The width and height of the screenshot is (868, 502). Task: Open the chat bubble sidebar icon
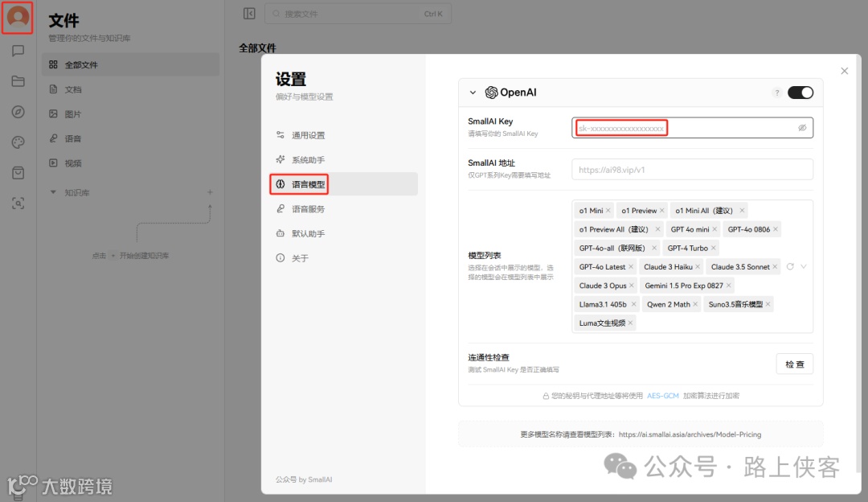(x=18, y=51)
